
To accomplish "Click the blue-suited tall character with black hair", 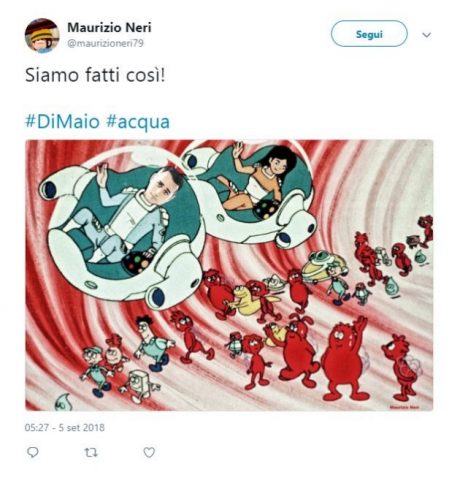I will tap(153, 343).
